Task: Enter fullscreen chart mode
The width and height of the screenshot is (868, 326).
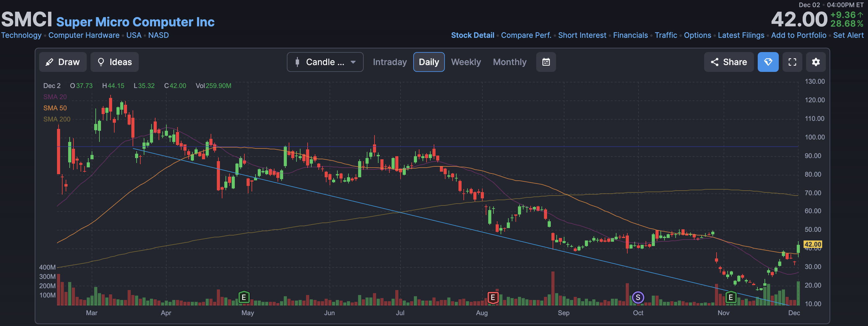Action: (792, 62)
